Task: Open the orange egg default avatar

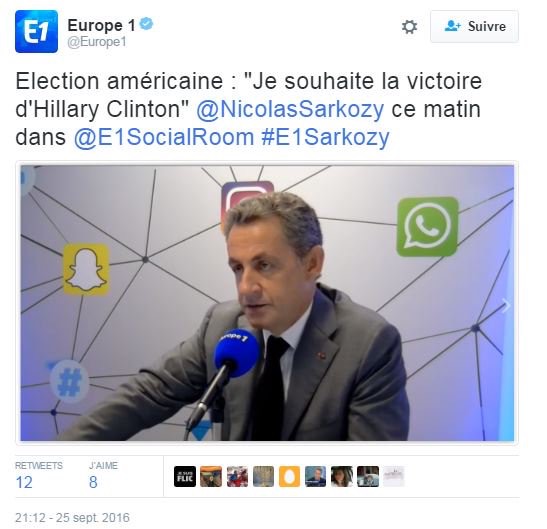Action: tap(290, 476)
